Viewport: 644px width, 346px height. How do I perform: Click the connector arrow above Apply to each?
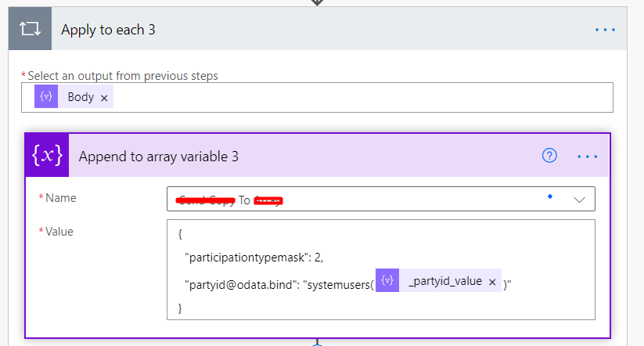click(317, 2)
